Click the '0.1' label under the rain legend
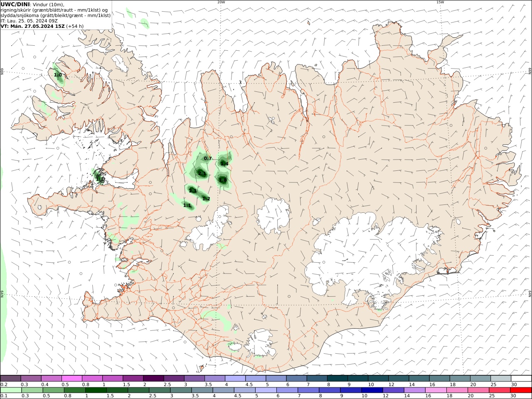Screen dimensions: 532x399 pyautogui.click(x=4, y=396)
